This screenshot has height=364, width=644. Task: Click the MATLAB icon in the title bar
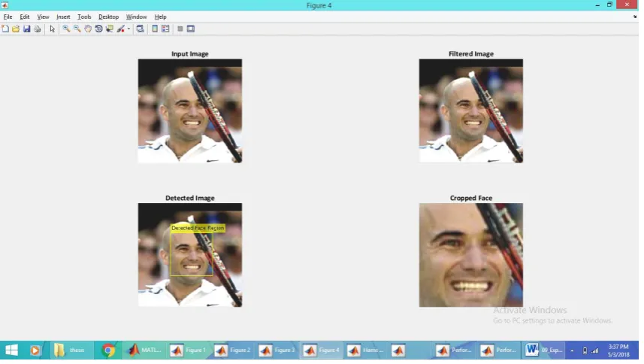tap(5, 5)
